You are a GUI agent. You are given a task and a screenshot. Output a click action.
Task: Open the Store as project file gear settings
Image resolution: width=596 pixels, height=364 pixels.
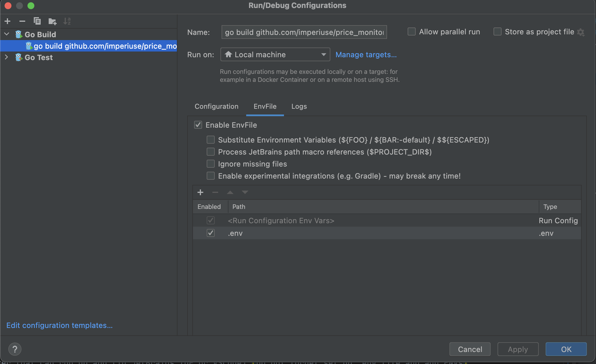point(581,32)
